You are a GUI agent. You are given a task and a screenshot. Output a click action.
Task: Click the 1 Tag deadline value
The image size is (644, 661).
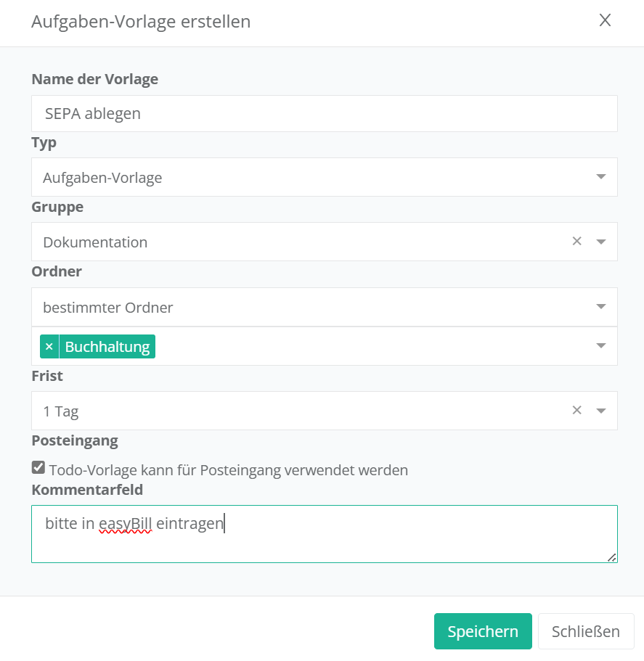(x=61, y=411)
